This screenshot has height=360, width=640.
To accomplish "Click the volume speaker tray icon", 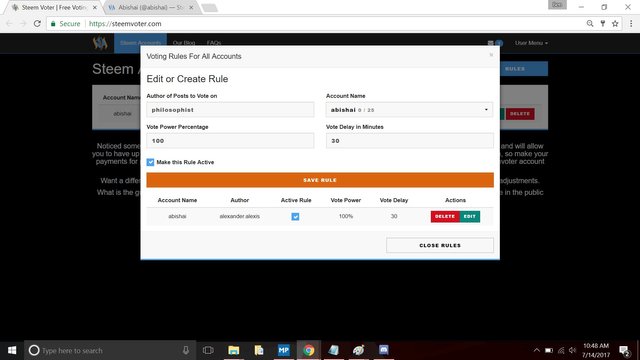I will click(x=573, y=350).
